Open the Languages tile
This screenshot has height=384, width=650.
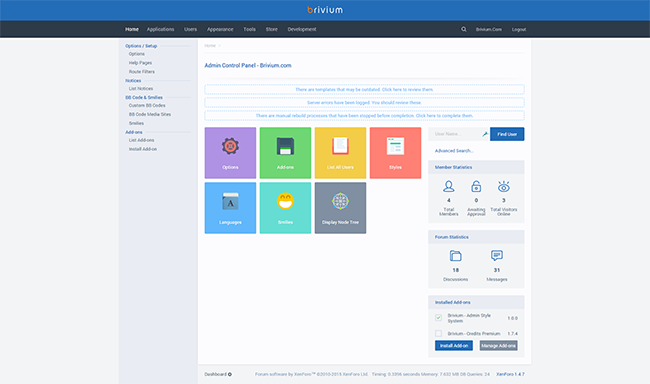(230, 208)
